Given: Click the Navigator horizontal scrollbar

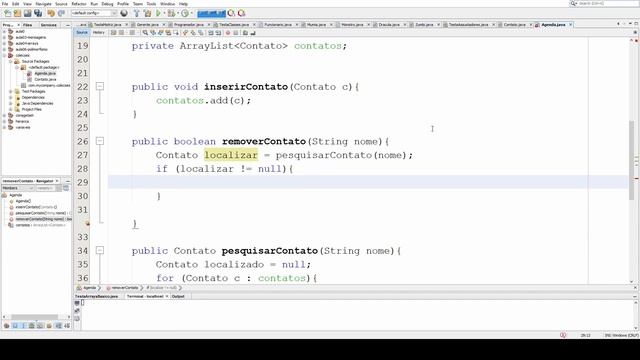Looking at the screenshot, I should pyautogui.click(x=34, y=317).
